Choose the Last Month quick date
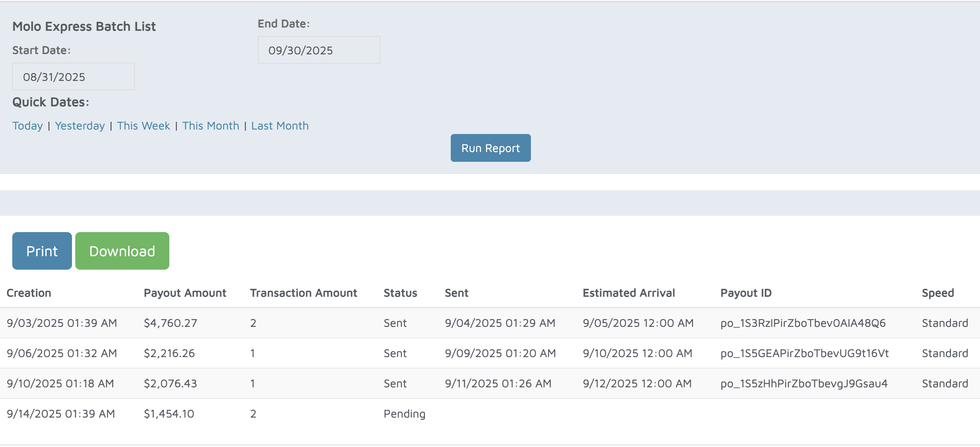This screenshot has width=980, height=447. 280,126
